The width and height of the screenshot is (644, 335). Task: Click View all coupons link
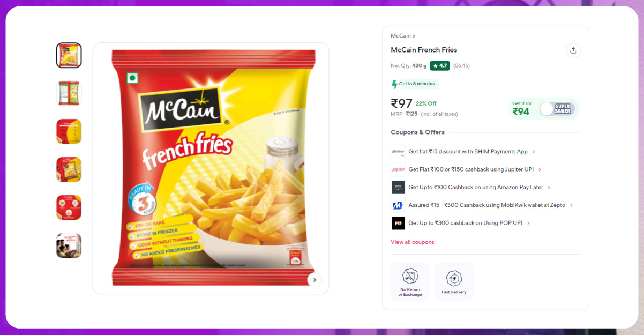pos(413,242)
